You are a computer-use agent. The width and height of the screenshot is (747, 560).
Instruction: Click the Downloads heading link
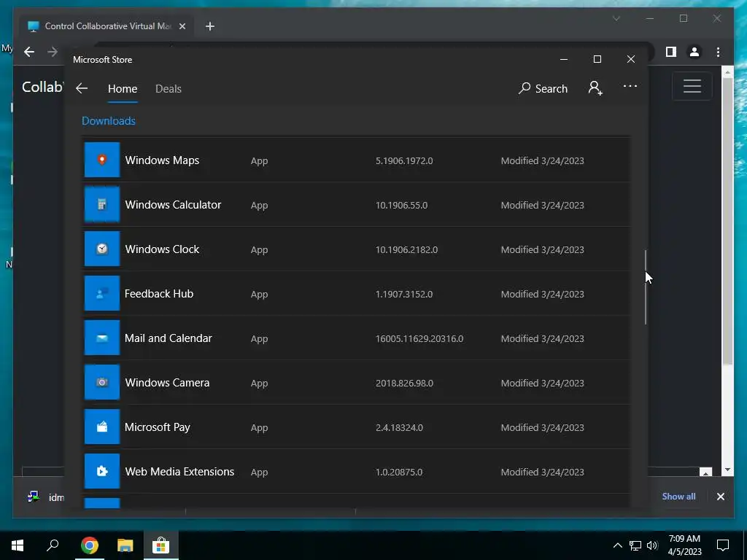click(x=109, y=121)
